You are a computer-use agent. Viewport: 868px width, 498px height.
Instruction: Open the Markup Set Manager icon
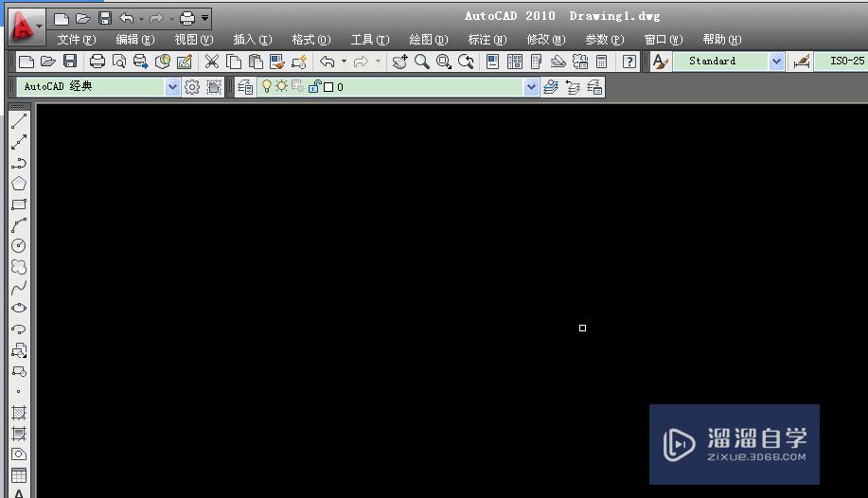(x=580, y=62)
